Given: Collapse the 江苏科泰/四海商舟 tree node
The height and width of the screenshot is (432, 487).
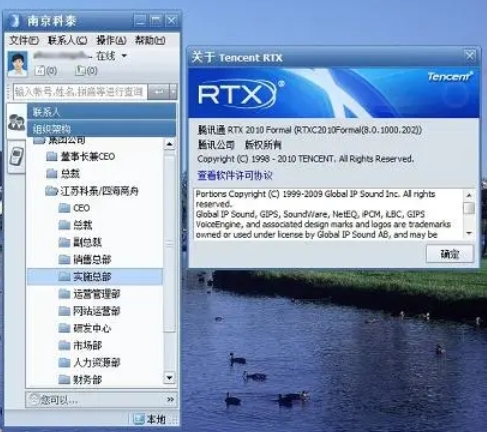Looking at the screenshot, I should (51, 191).
